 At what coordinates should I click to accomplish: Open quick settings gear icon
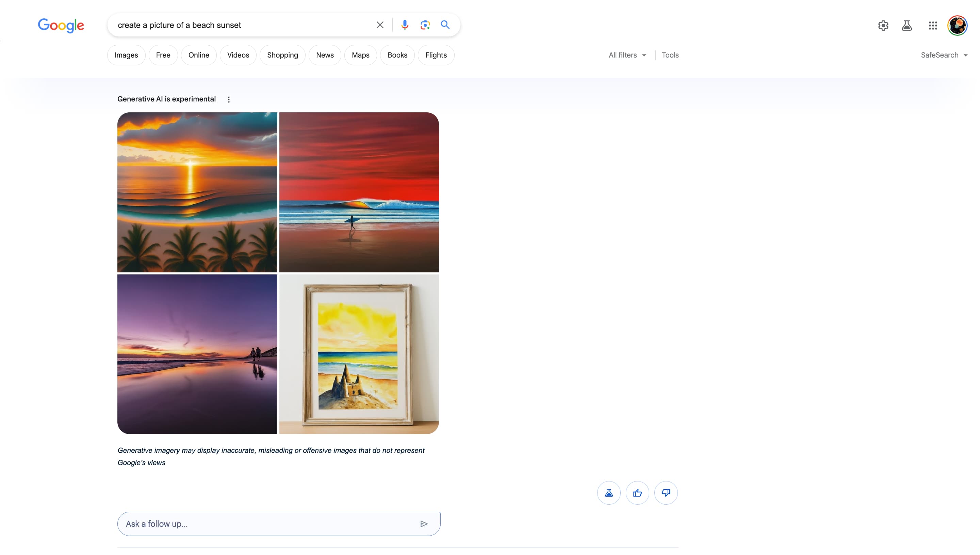pyautogui.click(x=883, y=25)
